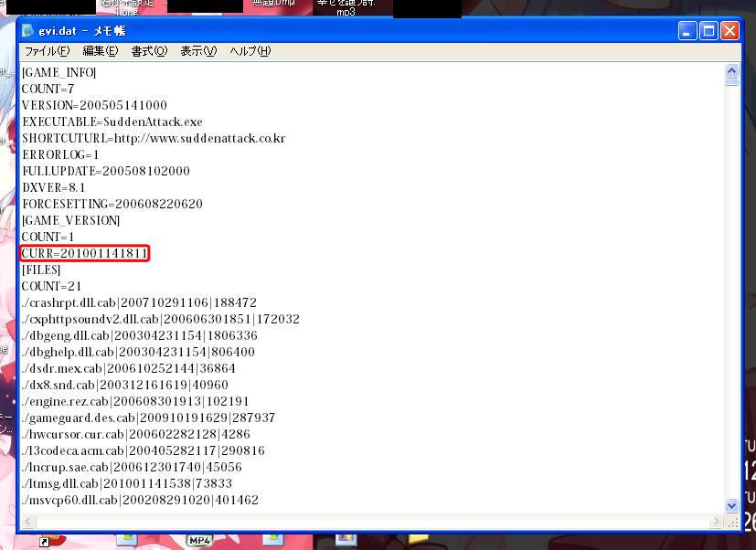756x550 pixels.
Task: Click the ltmsg.dll.cab line
Action: click(127, 483)
